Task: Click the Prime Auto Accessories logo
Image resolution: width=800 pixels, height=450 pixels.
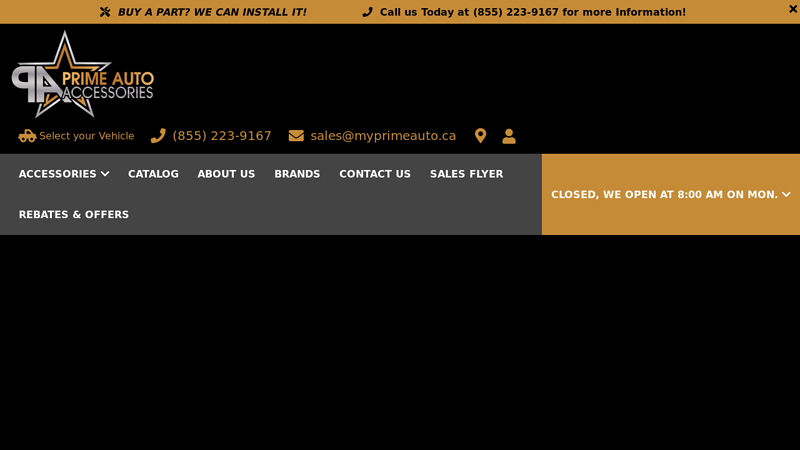Action: coord(83,74)
